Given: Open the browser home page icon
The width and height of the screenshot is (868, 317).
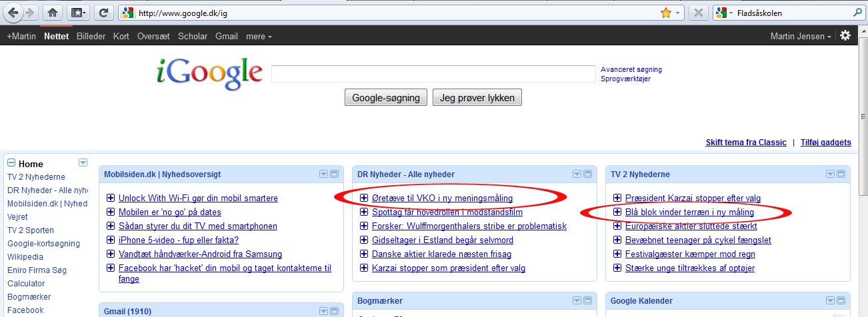Looking at the screenshot, I should pos(52,13).
